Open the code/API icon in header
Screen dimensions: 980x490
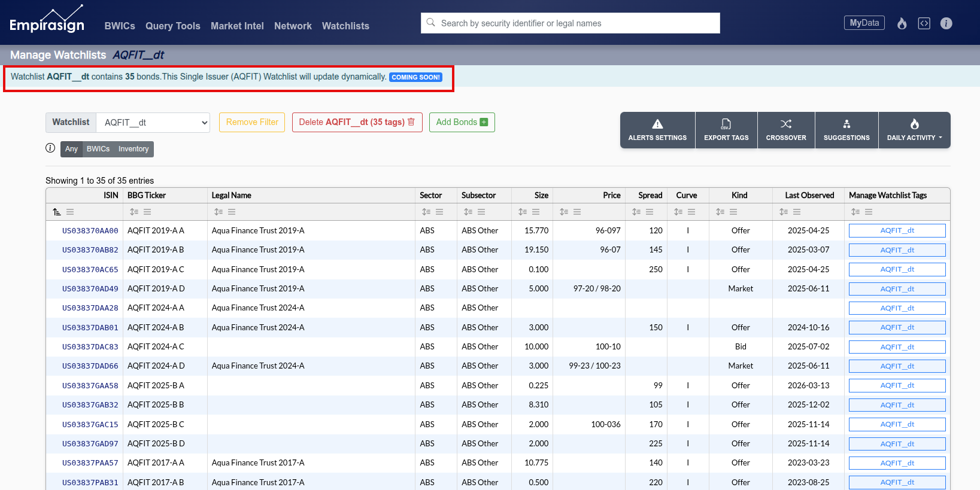coord(924,23)
